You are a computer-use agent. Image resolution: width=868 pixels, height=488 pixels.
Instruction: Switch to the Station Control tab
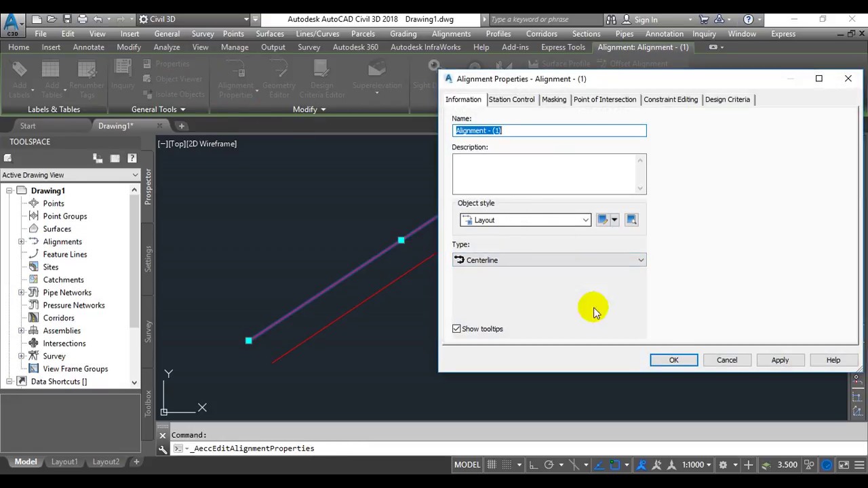tap(511, 99)
